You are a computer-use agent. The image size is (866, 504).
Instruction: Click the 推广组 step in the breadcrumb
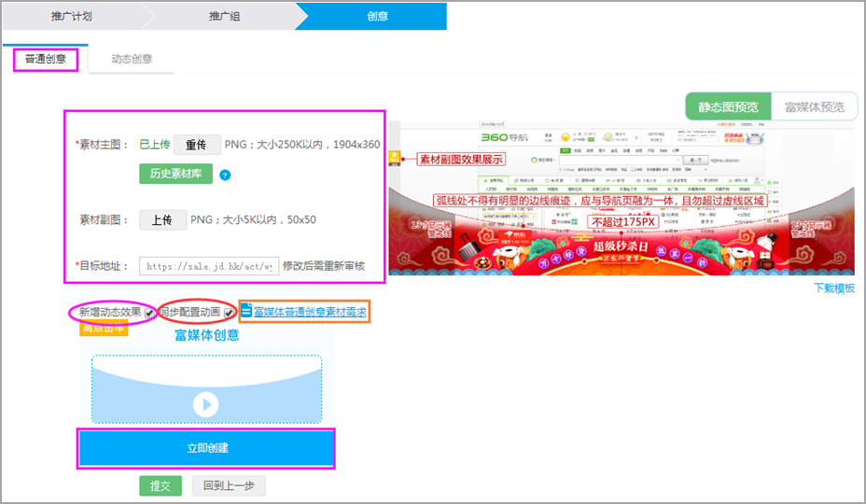click(224, 16)
